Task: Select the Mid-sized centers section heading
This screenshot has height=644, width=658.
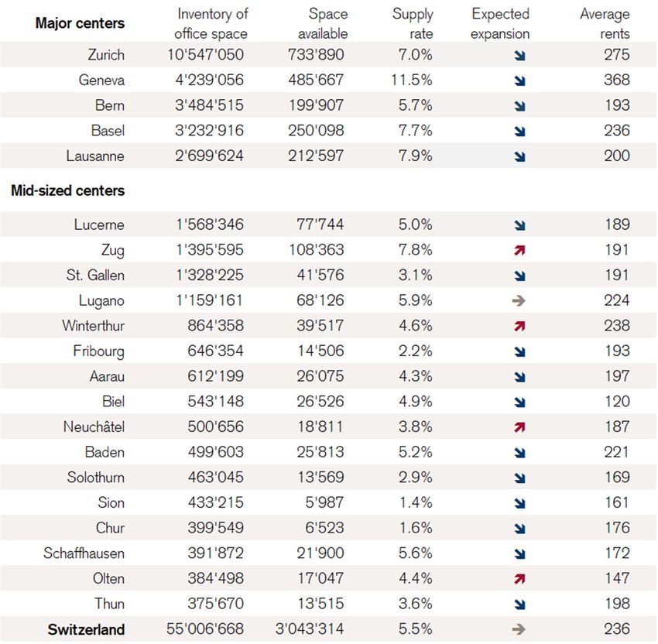Action: tap(68, 190)
